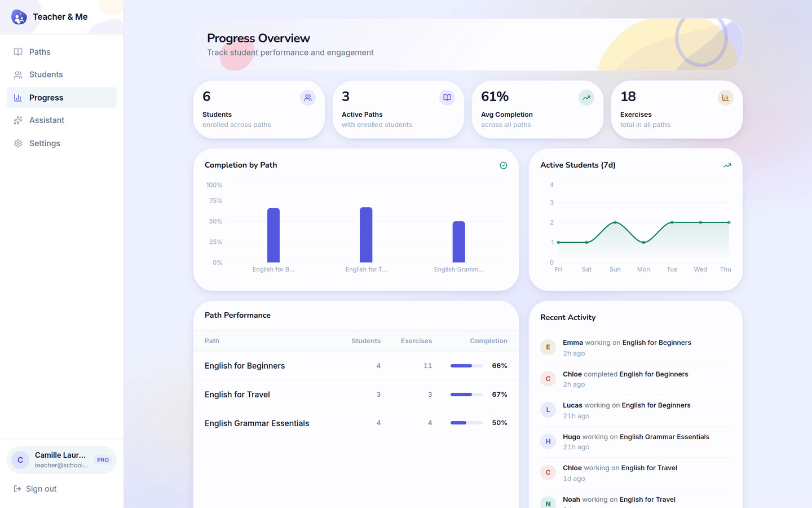Open the Paths menu item
The height and width of the screenshot is (508, 812).
click(x=61, y=52)
